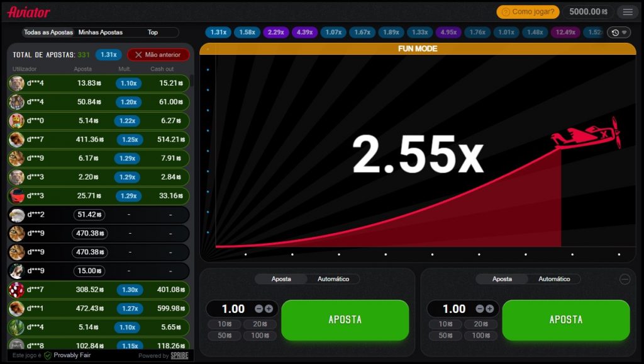The image size is (644, 364).
Task: Remove the second bet panel via its circle-minus icon
Action: click(625, 280)
